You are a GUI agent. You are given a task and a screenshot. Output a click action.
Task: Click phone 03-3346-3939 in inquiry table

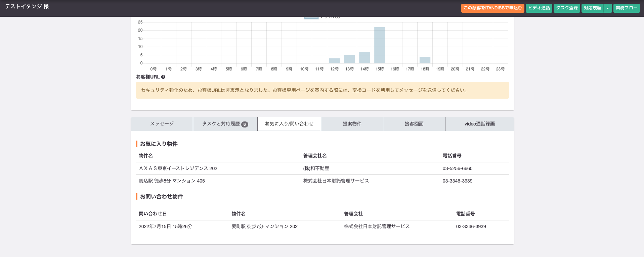pyautogui.click(x=471, y=226)
